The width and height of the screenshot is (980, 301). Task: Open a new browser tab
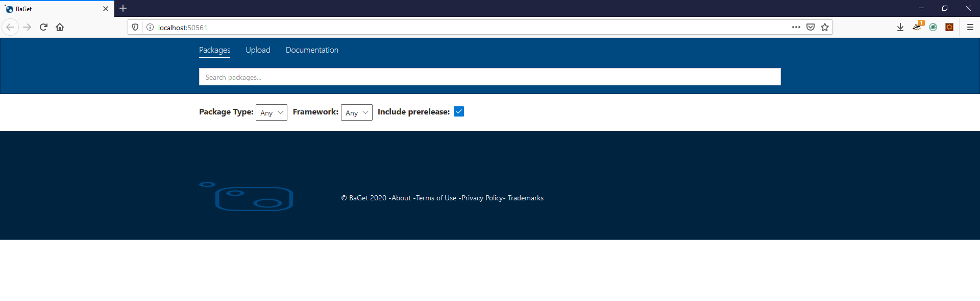(123, 8)
